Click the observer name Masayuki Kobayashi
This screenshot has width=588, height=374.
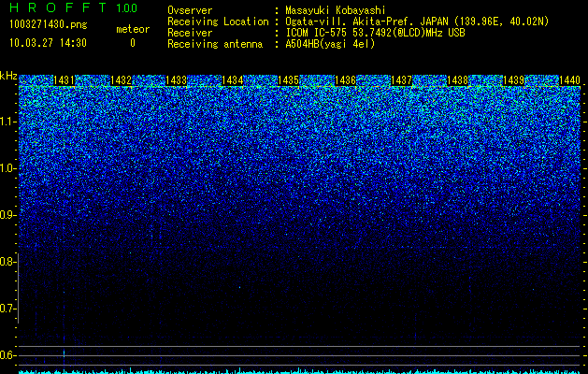coord(336,10)
